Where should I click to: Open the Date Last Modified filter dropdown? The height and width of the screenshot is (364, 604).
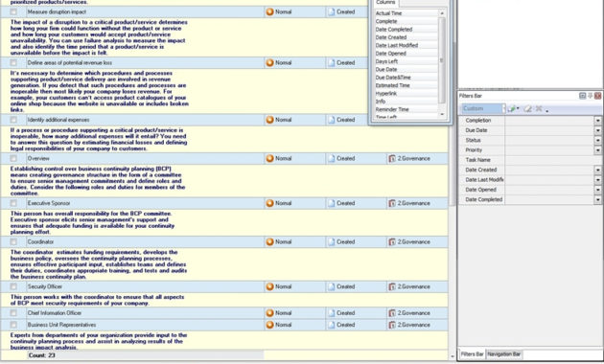pos(598,180)
